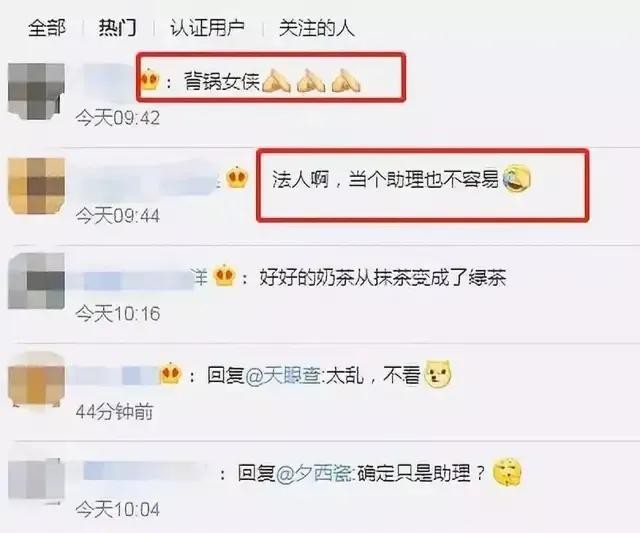Open the avatar of the 10:16 commenter
The height and width of the screenshot is (533, 640).
[36, 281]
